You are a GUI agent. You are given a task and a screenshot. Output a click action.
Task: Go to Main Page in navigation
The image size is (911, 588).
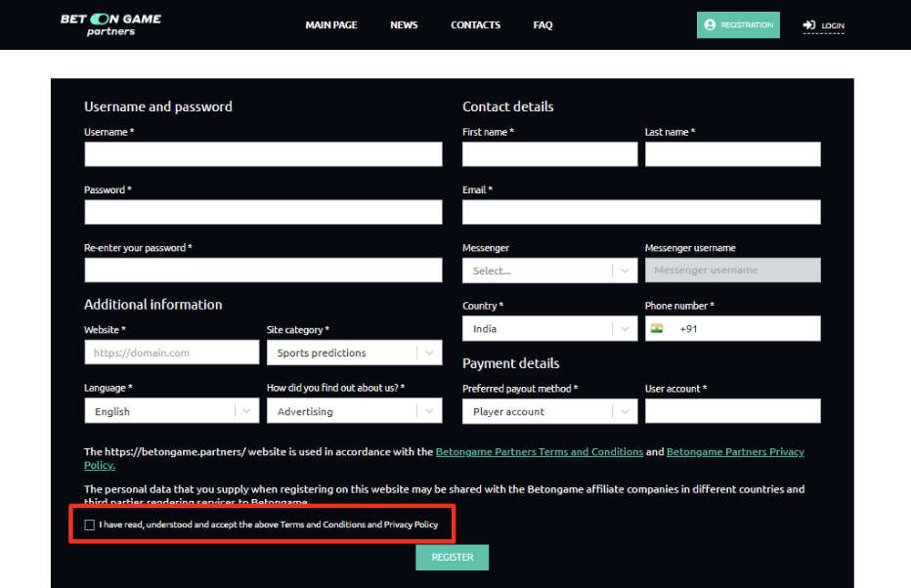coord(331,25)
